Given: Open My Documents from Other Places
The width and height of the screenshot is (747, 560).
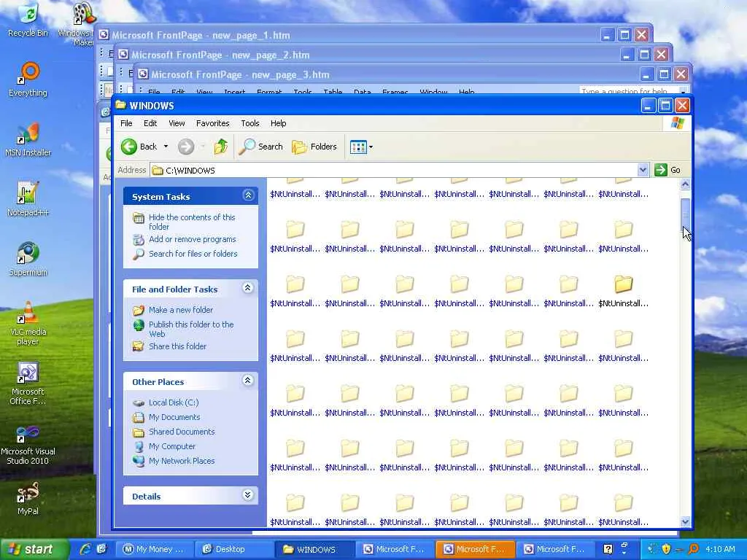Looking at the screenshot, I should click(174, 417).
